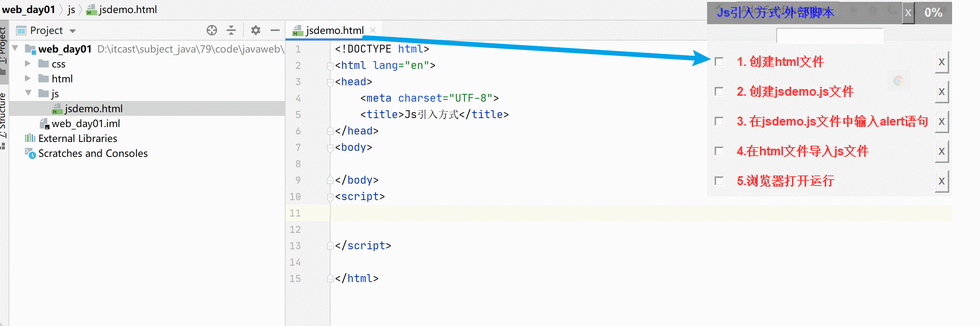Click the checklist title 'Js引入方式-外部脚本'
The image size is (980, 326).
[775, 13]
